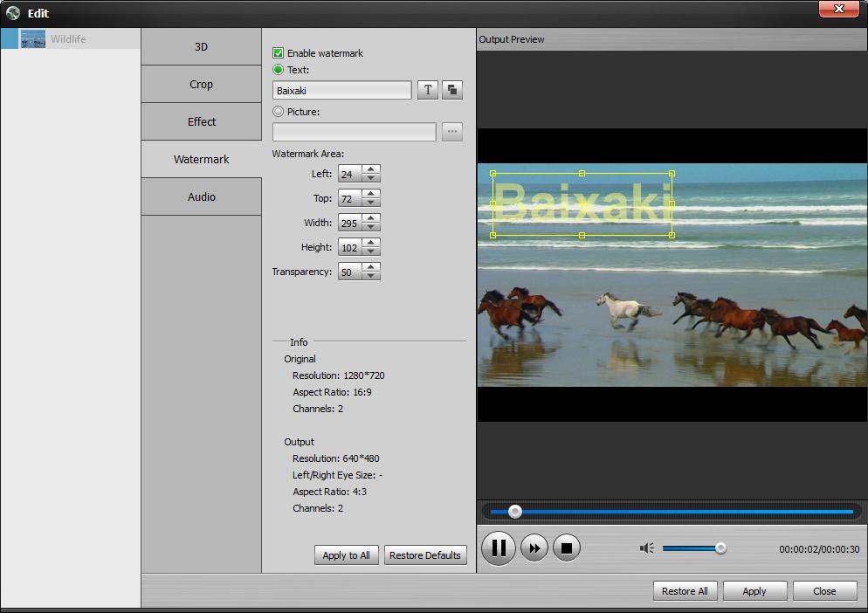Mute audio via the speaker icon
868x613 pixels.
point(646,548)
